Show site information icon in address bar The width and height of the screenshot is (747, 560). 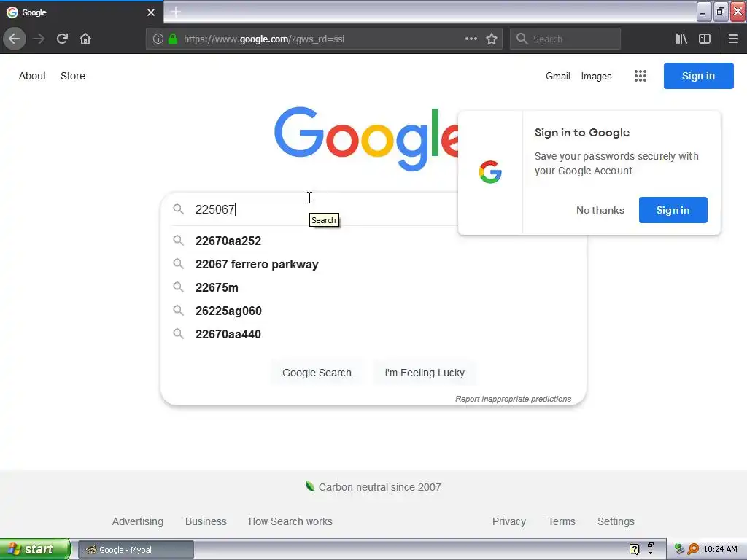tap(158, 39)
